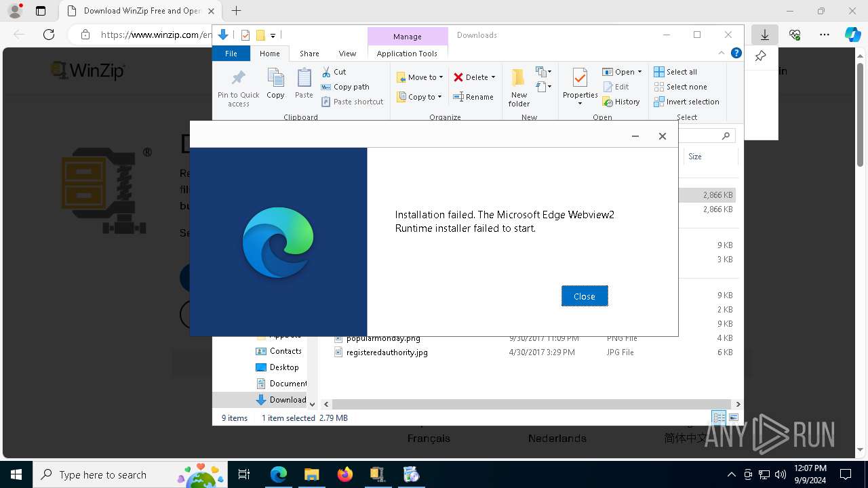
Task: Click the red Delete icon
Action: pos(458,77)
